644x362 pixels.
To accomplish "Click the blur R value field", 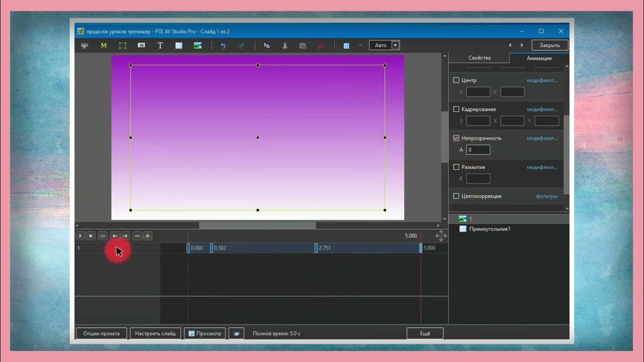I will (478, 178).
